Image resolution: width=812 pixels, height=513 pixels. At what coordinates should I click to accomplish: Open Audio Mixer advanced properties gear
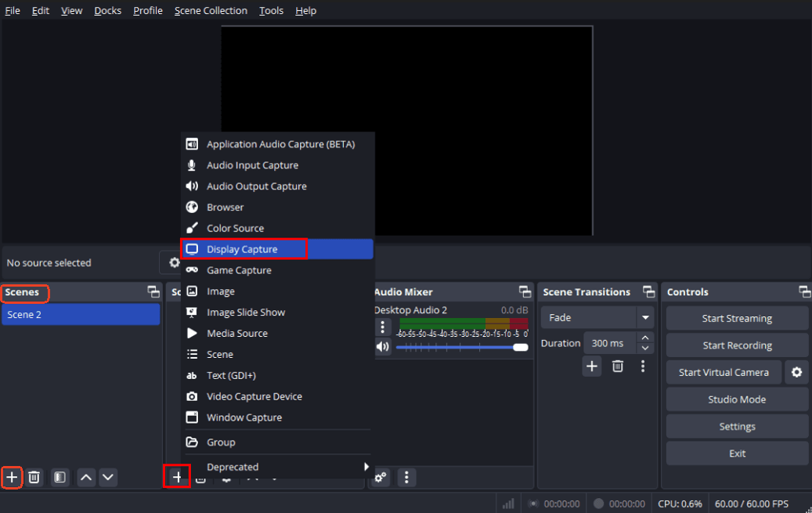click(381, 477)
